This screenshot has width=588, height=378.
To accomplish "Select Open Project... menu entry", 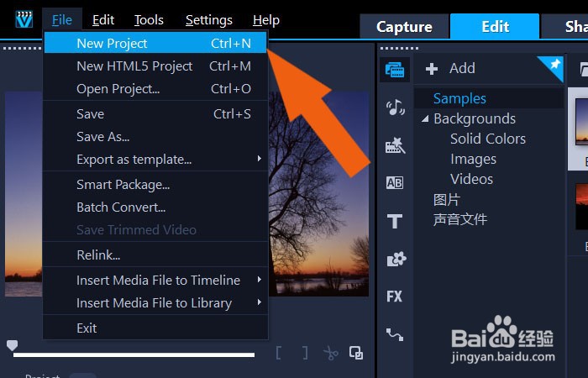I will tap(155, 89).
